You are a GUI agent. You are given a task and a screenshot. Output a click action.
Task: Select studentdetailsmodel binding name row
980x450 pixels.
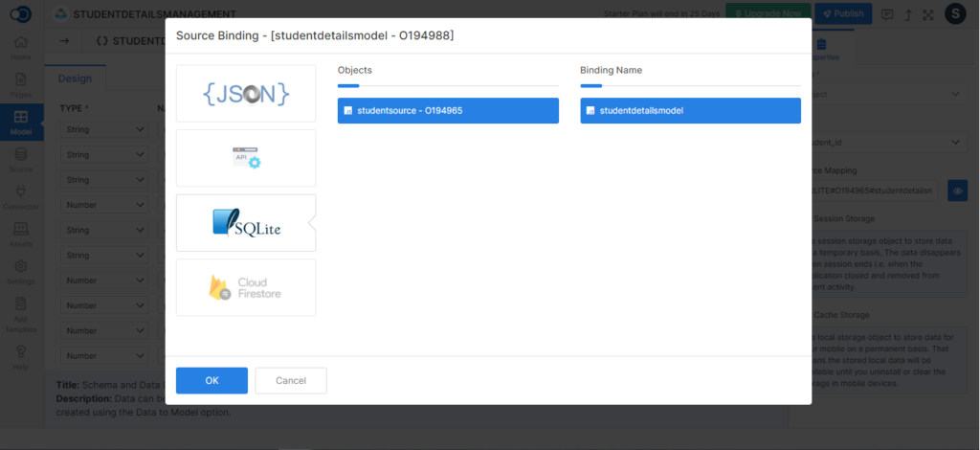click(691, 111)
